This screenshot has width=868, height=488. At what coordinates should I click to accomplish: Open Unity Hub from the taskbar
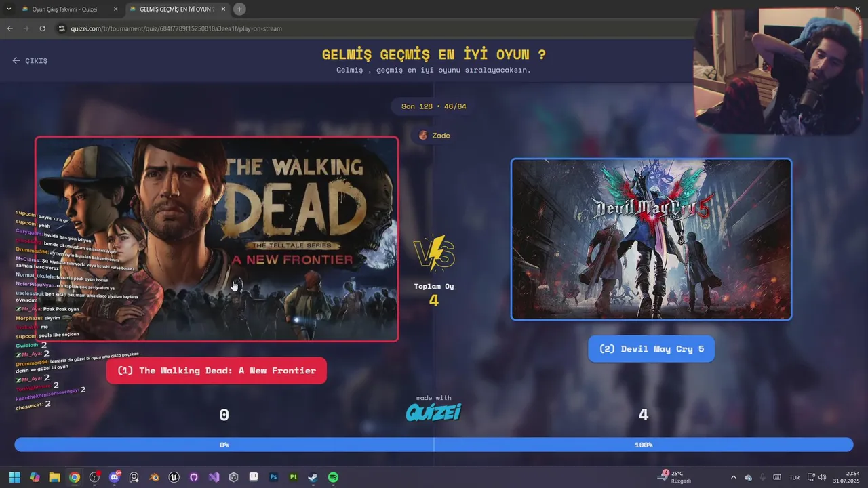(x=234, y=477)
